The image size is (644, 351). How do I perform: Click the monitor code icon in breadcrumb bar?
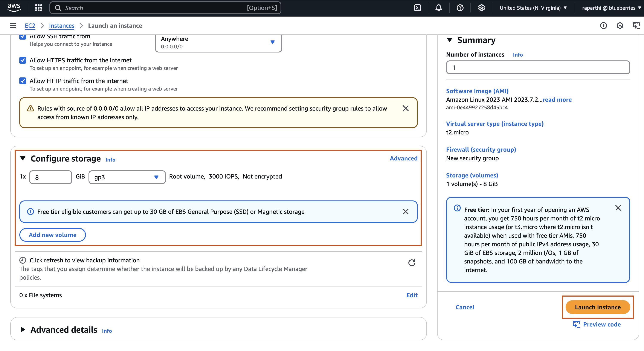pos(636,26)
